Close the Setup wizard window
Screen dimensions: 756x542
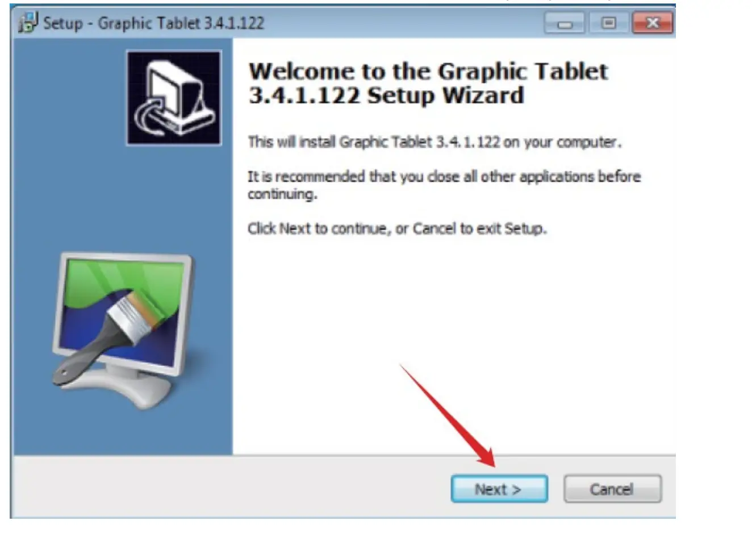click(653, 23)
